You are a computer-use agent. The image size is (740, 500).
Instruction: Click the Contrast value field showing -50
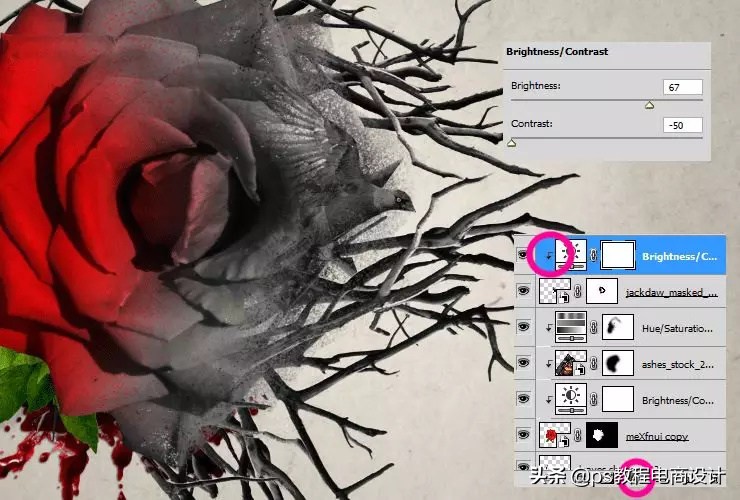[682, 125]
